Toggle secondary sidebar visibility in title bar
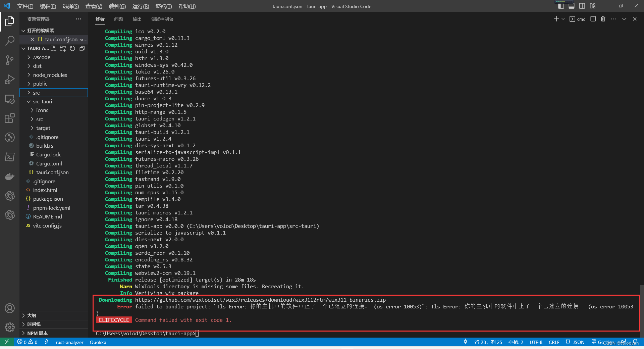This screenshot has width=644, height=349. click(582, 6)
